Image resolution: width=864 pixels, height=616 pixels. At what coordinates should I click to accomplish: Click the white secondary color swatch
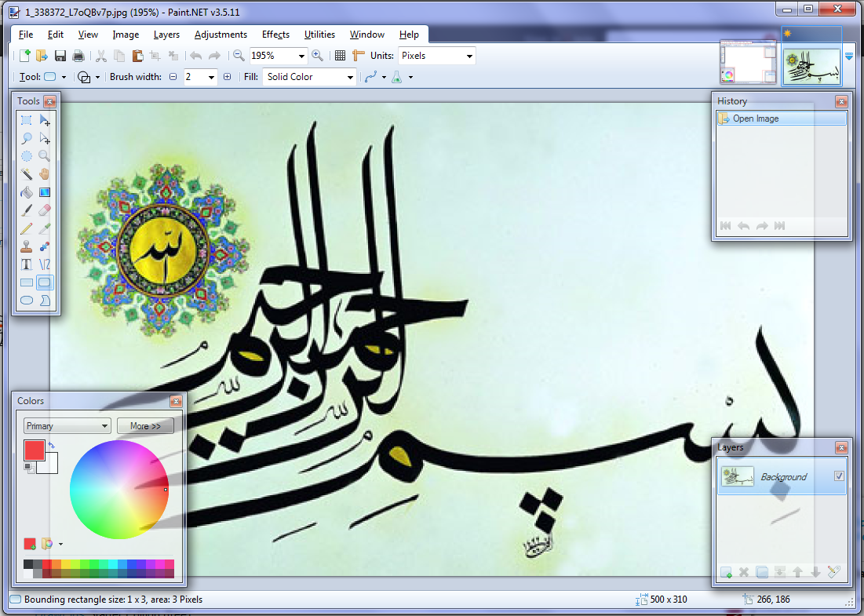50,465
